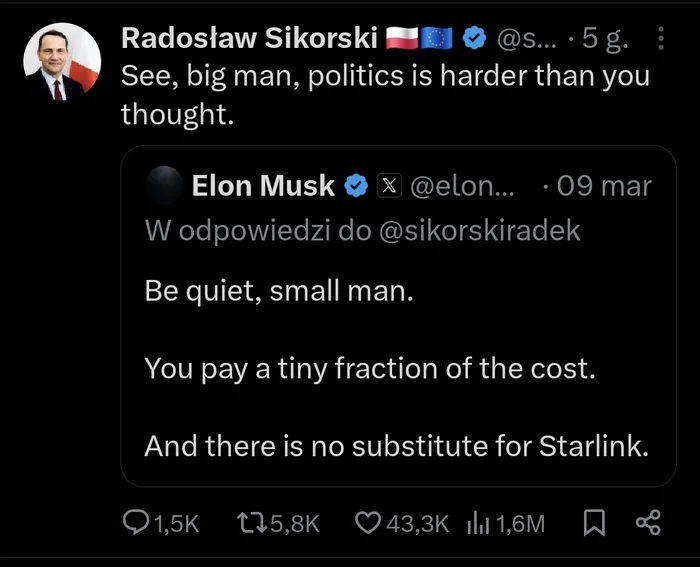The height and width of the screenshot is (567, 700).
Task: Open Elon Musk's dark avatar thumbnail
Action: click(x=164, y=186)
